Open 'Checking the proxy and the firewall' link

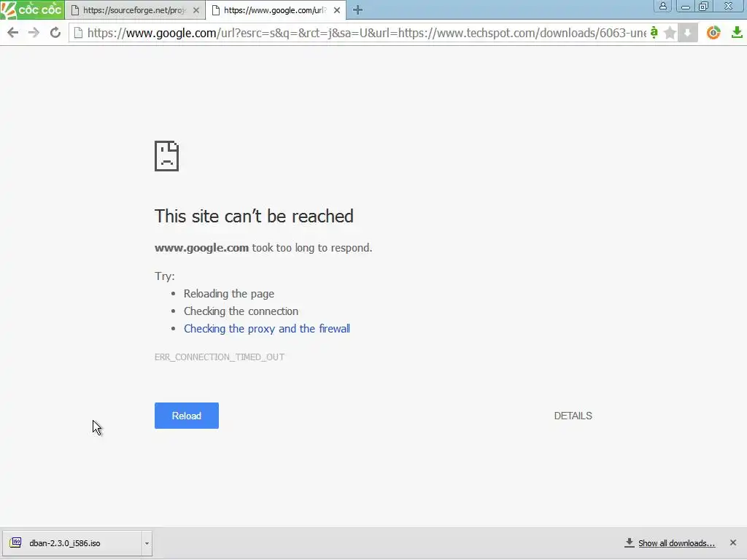(267, 329)
